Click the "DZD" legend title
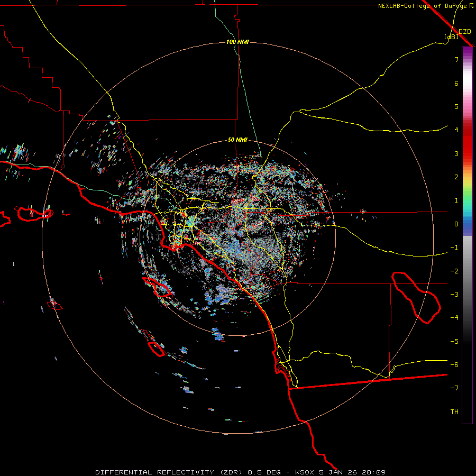 point(464,32)
